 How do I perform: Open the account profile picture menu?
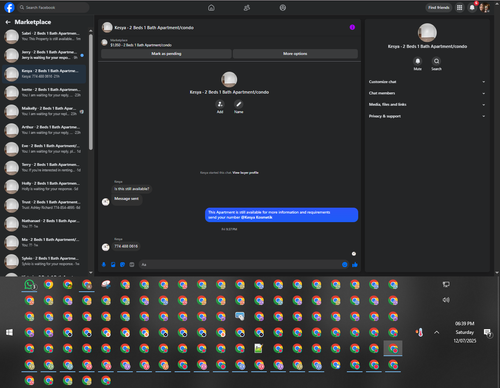485,7
